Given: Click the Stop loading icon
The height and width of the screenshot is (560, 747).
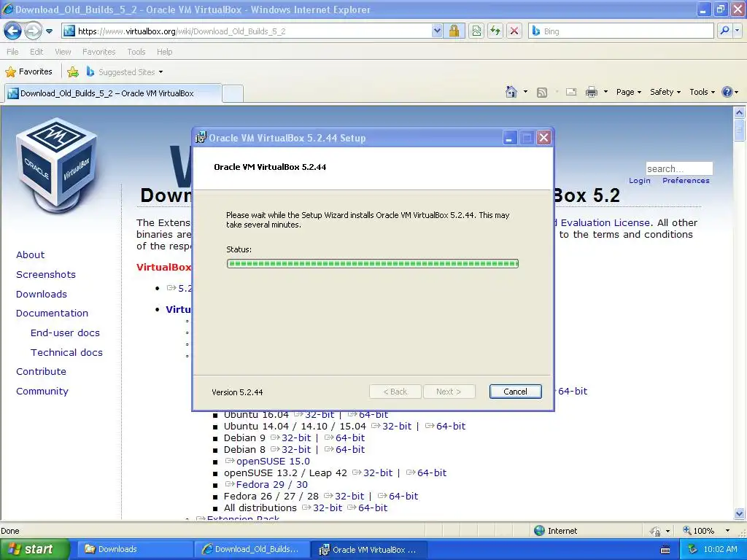Looking at the screenshot, I should (514, 31).
